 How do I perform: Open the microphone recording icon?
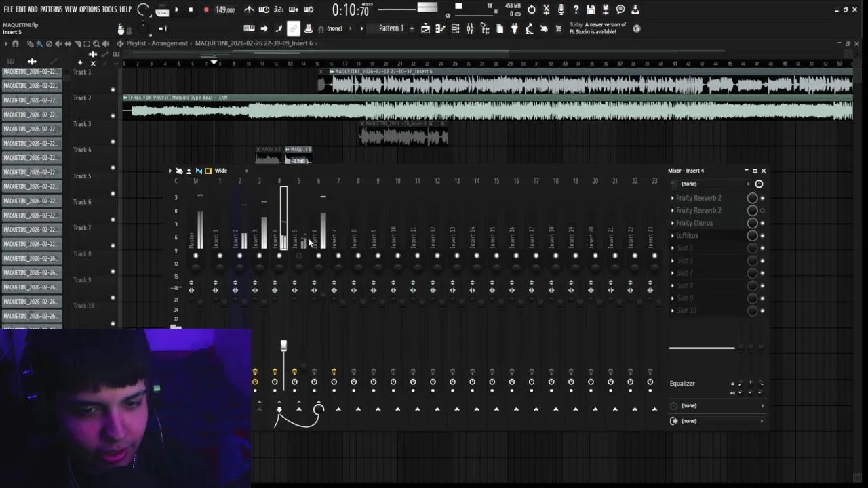[561, 9]
